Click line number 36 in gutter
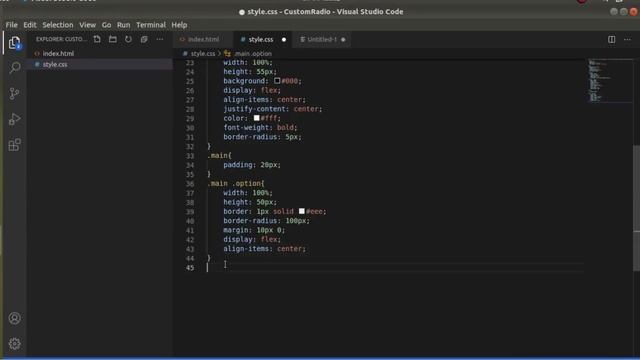 click(190, 184)
